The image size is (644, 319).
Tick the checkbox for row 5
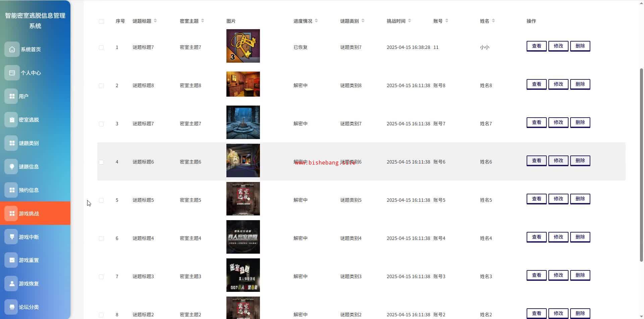101,200
